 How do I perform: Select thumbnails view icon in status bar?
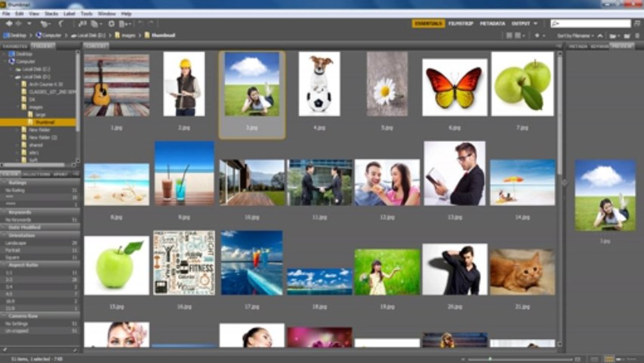click(x=609, y=359)
